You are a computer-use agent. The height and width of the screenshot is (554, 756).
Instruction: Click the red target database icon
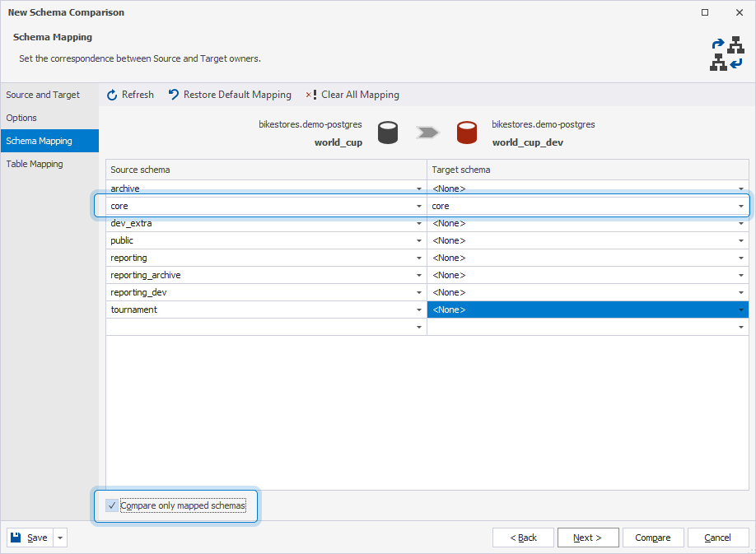pos(467,133)
